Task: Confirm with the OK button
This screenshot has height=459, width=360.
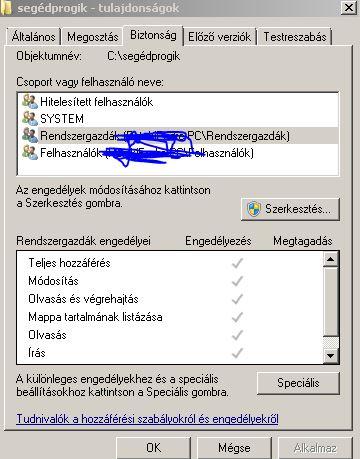Action: click(x=154, y=448)
